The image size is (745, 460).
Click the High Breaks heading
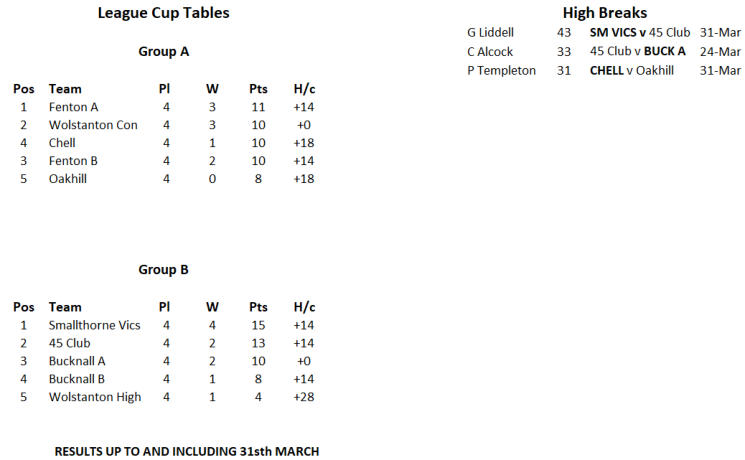(x=605, y=13)
